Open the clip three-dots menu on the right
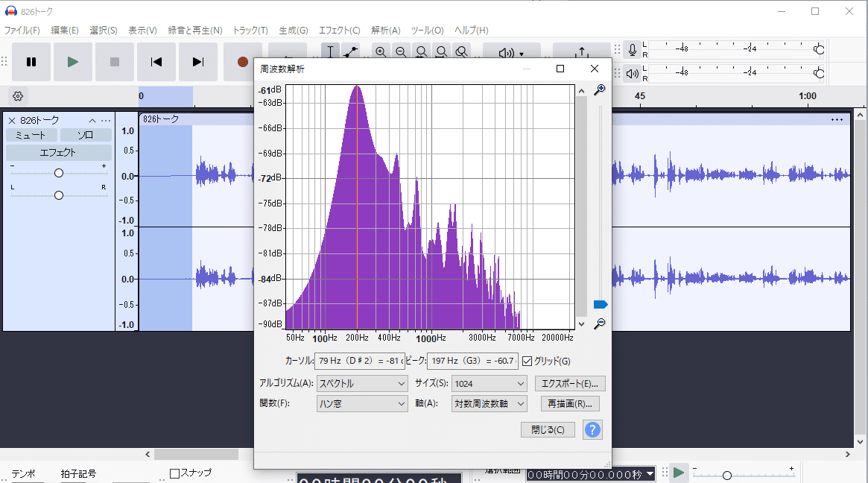This screenshot has width=868, height=483. (x=837, y=120)
